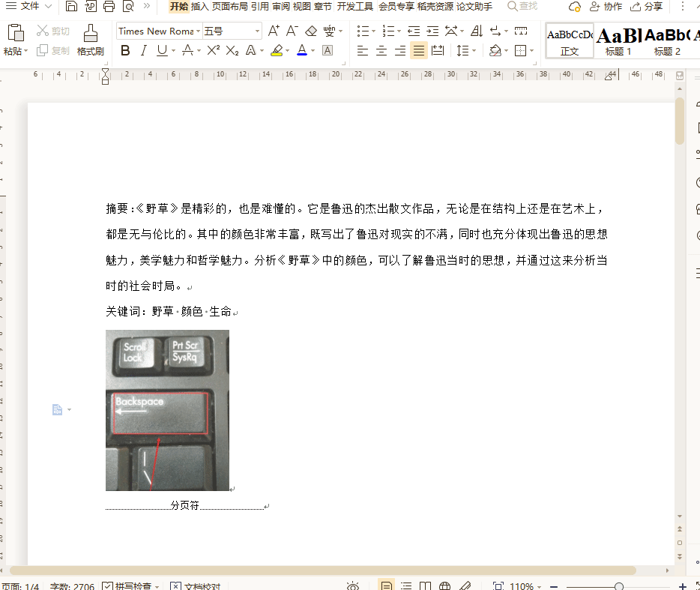This screenshot has width=700, height=590.
Task: Select the keyboard Backspace image
Action: point(167,410)
